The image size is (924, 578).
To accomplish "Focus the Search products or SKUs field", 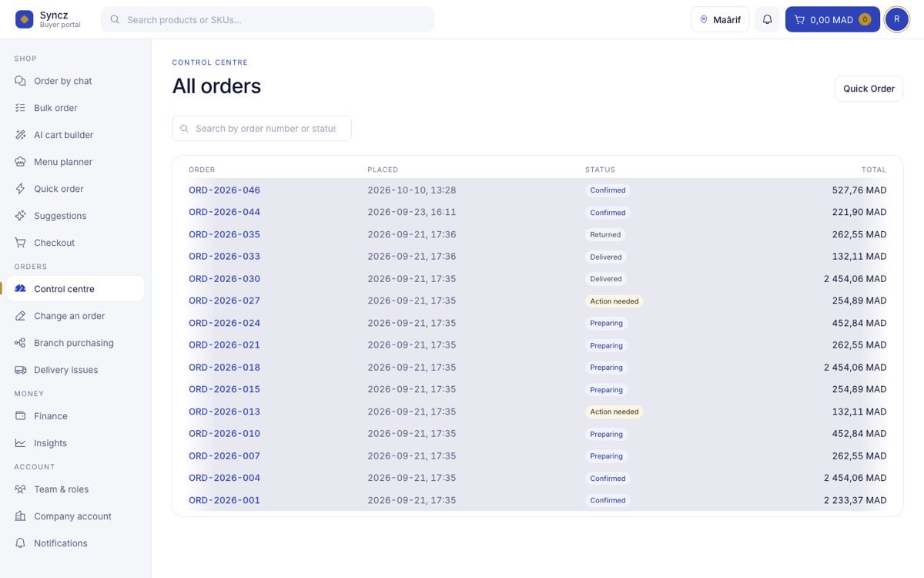I will [x=267, y=19].
